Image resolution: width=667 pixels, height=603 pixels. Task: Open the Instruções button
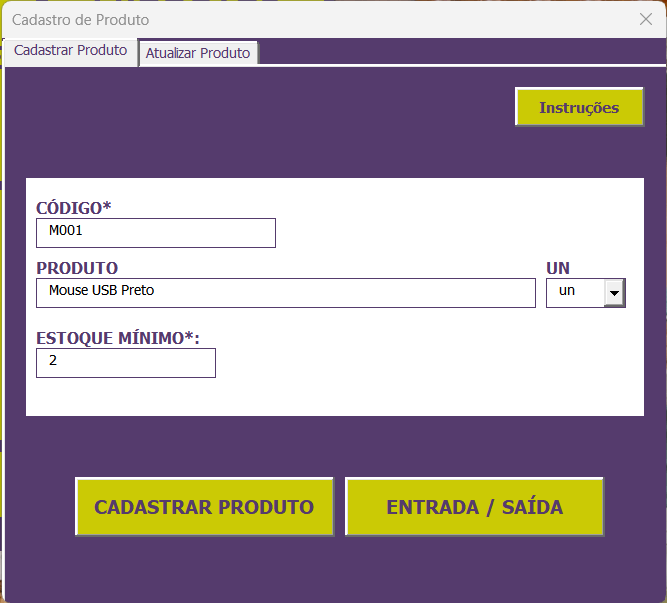point(579,107)
